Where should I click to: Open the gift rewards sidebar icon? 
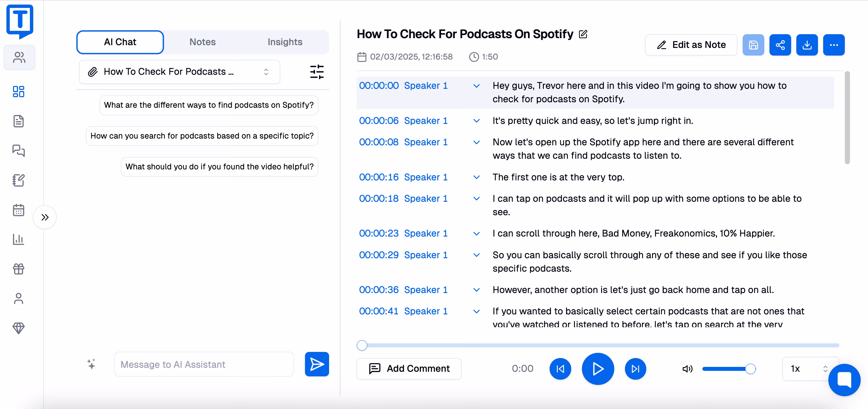[19, 269]
